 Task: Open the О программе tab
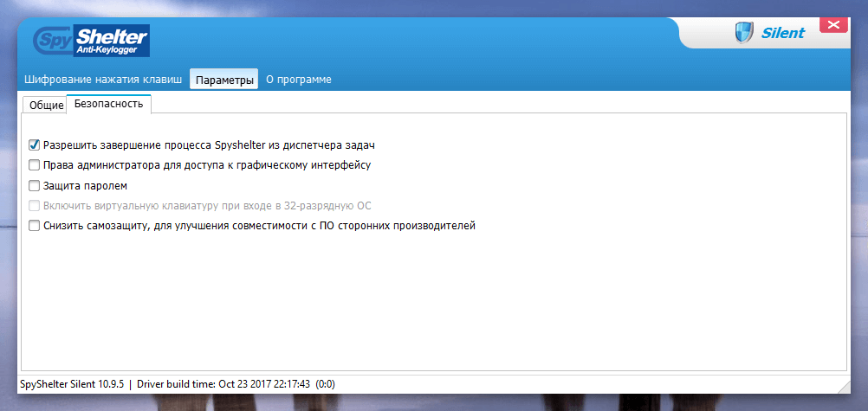click(299, 79)
